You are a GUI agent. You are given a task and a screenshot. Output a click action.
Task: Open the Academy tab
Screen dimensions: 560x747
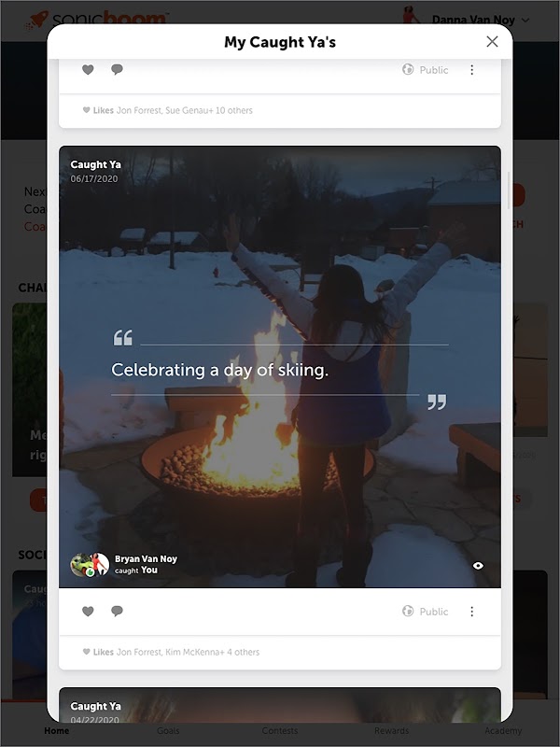(503, 730)
